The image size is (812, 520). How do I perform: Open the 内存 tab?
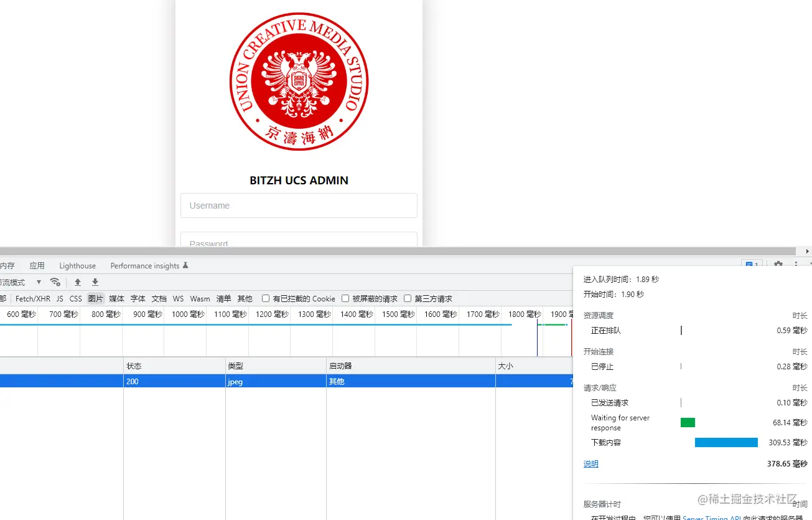(7, 266)
